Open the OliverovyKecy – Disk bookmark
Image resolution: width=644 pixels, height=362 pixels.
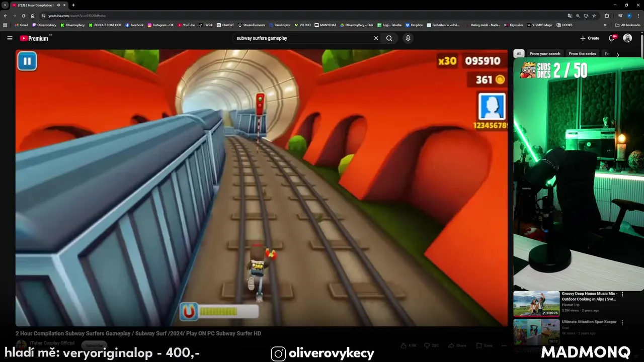pyautogui.click(x=357, y=25)
